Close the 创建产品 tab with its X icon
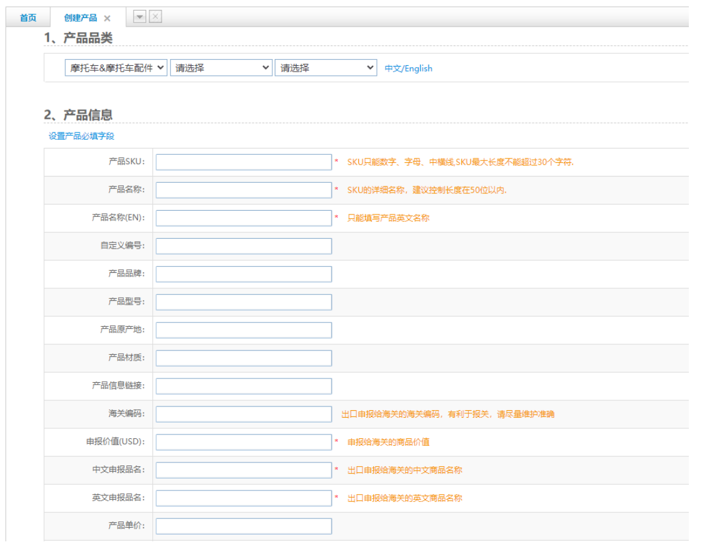 (108, 19)
